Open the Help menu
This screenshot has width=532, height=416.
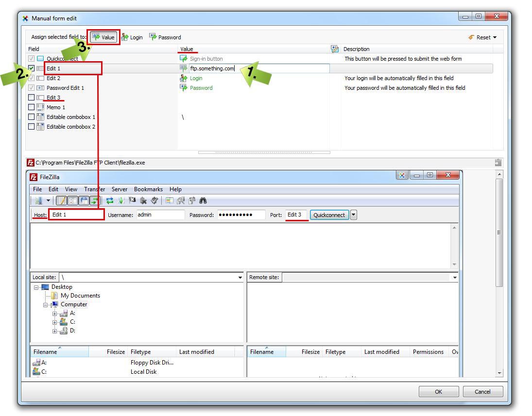coord(175,189)
